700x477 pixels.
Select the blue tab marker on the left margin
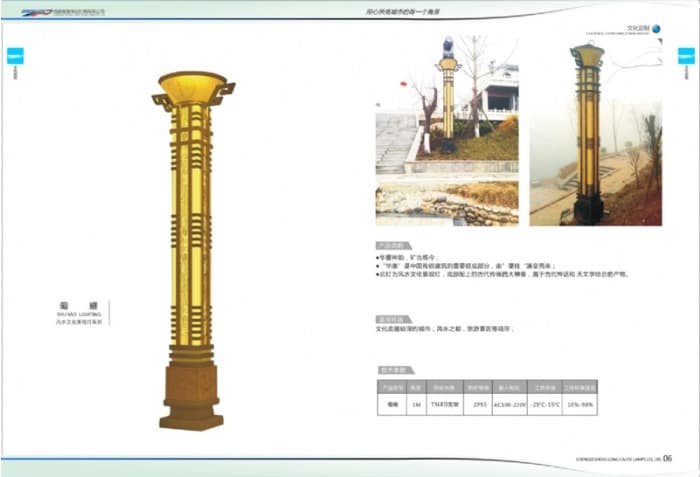(15, 56)
